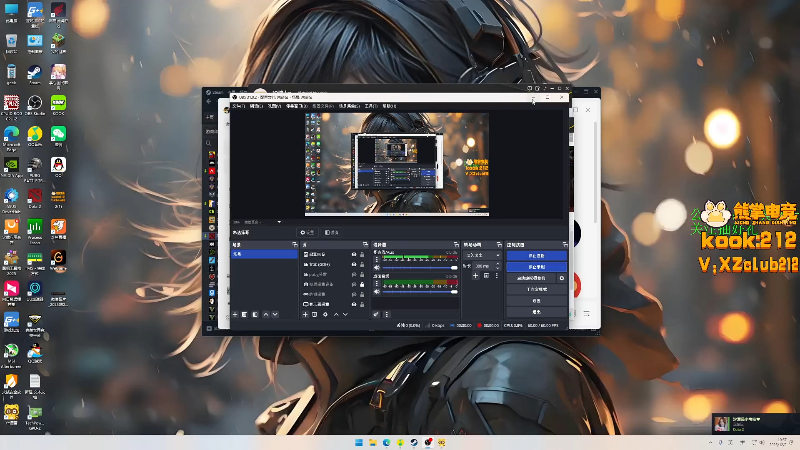Viewport: 800px width, 450px height.
Task: Add a new scene with plus icon
Action: tap(235, 314)
